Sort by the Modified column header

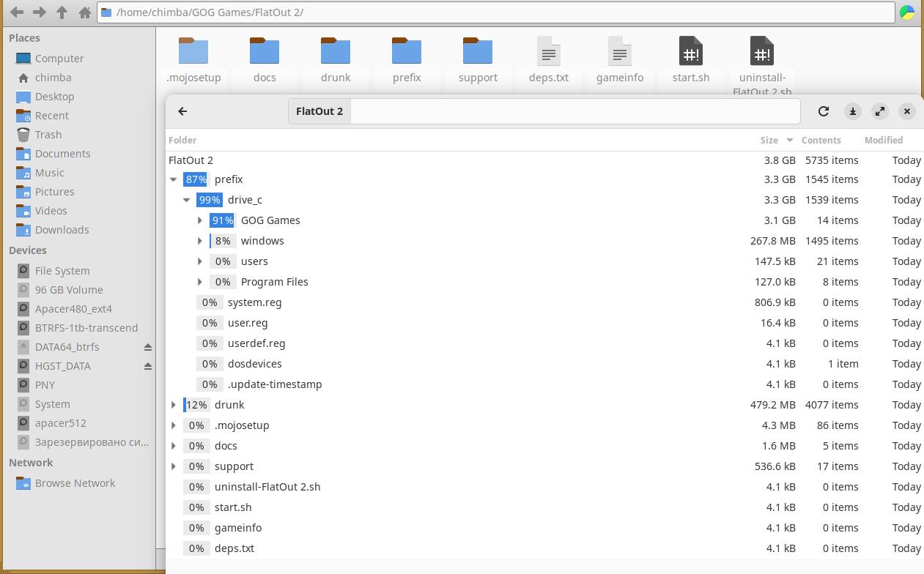884,140
